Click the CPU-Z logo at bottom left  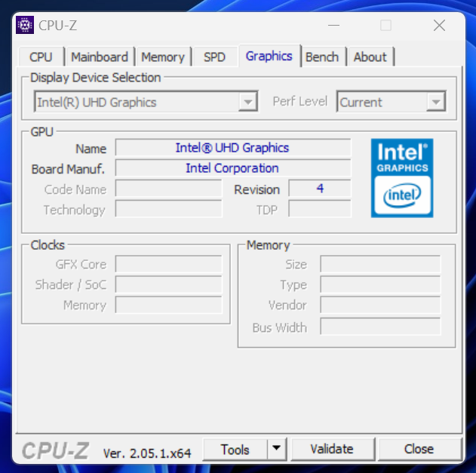point(55,450)
